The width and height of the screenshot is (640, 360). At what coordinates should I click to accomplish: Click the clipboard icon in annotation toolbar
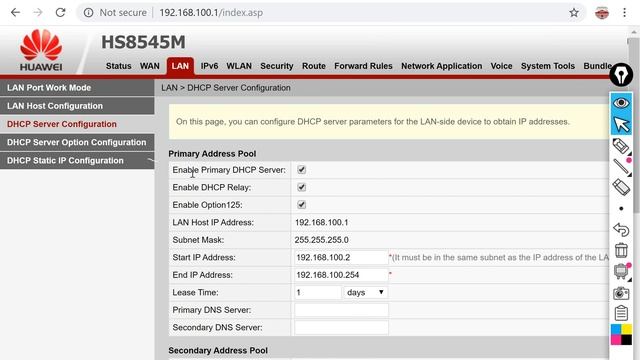tap(621, 313)
